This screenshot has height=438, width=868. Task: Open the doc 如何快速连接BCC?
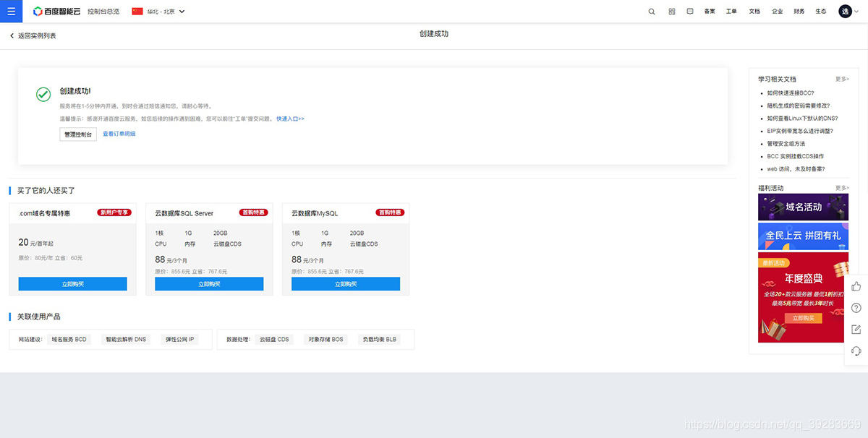791,93
